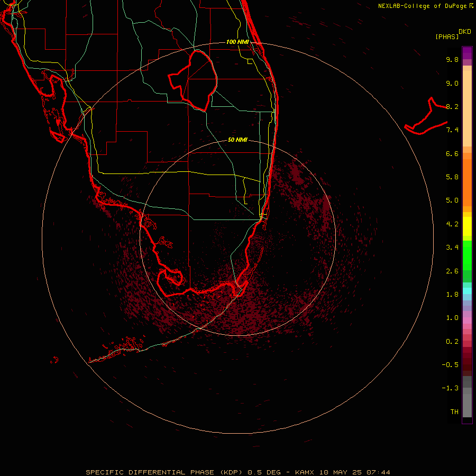Click the (KDP) text in the caption
This screenshot has width=476, height=476.
pyautogui.click(x=231, y=472)
